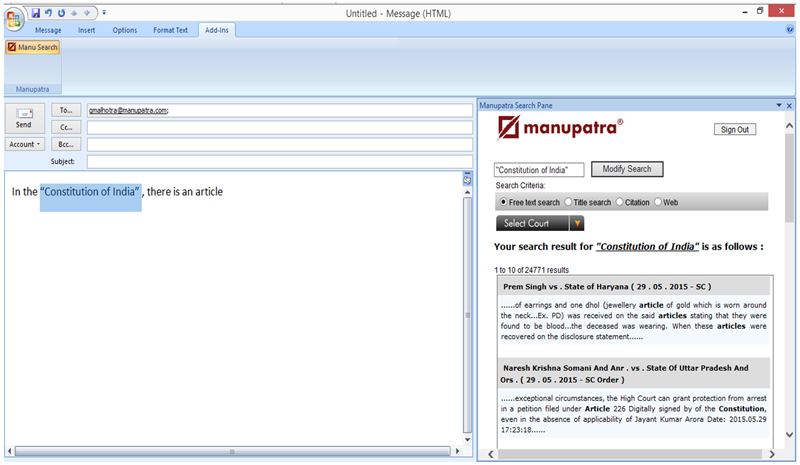
Task: Select the Citation radio button
Action: 619,202
